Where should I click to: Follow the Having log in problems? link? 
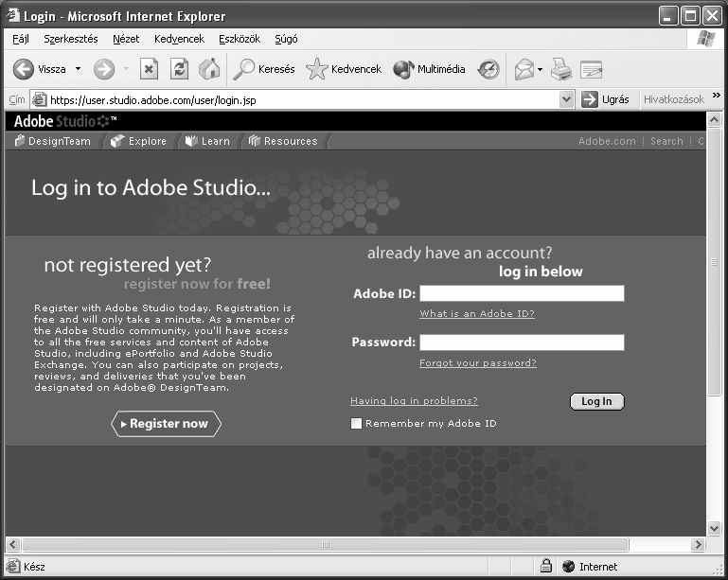[x=414, y=400]
